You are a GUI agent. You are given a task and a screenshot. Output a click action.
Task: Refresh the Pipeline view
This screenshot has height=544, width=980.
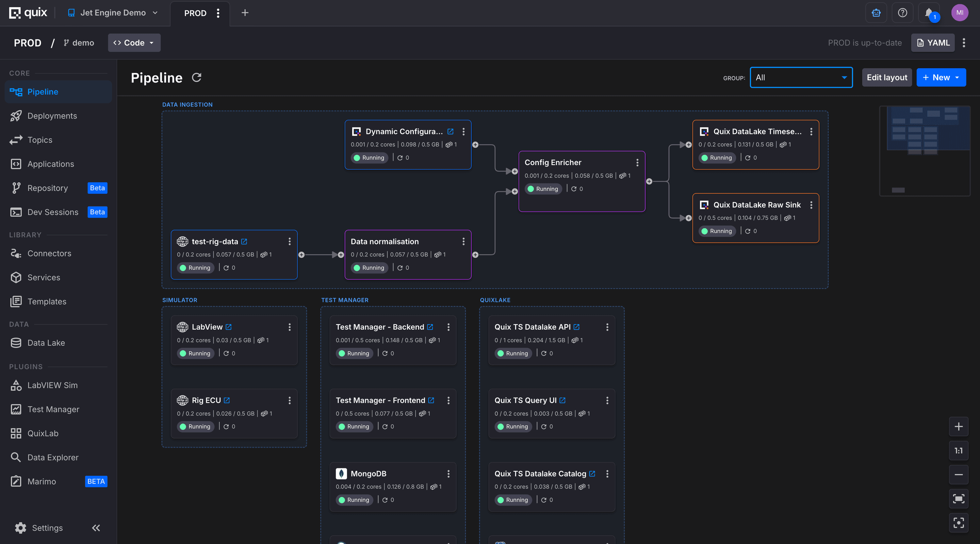click(x=196, y=78)
